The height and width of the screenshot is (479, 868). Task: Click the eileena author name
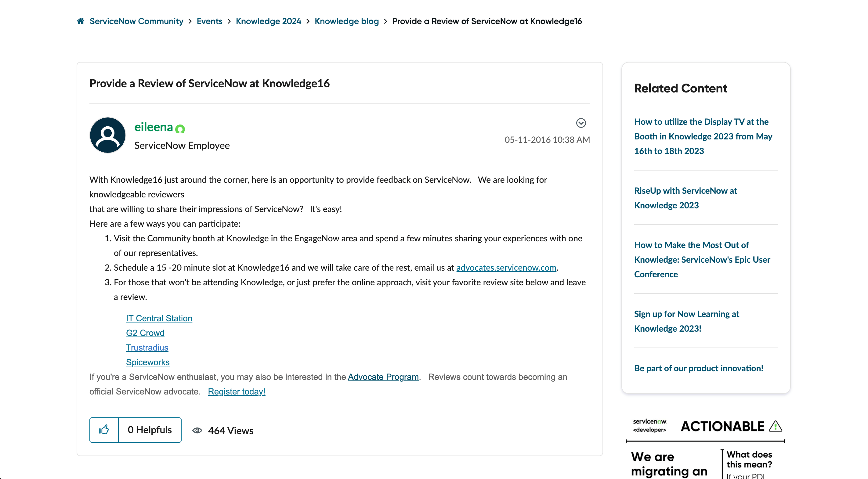(x=153, y=127)
